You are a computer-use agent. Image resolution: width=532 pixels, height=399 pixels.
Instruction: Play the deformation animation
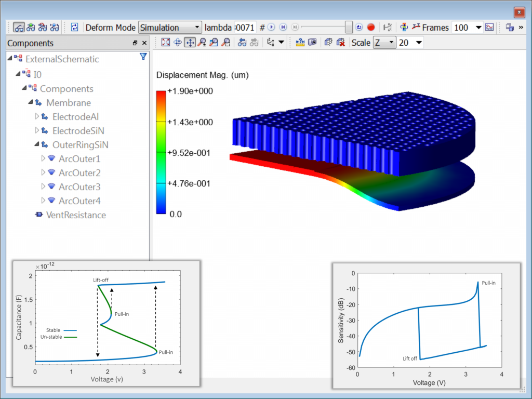(x=271, y=27)
